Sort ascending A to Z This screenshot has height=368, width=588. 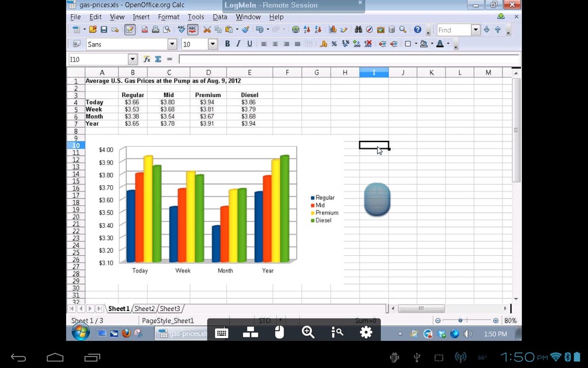click(x=307, y=30)
